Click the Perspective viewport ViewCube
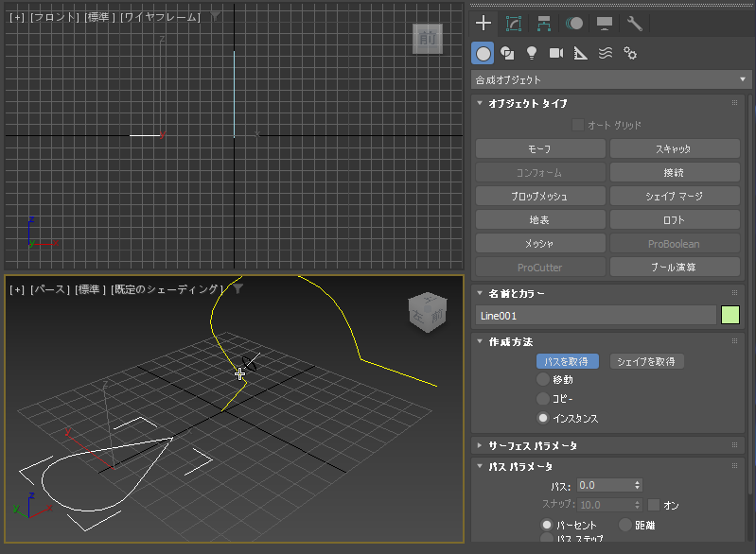The width and height of the screenshot is (756, 554). click(428, 313)
